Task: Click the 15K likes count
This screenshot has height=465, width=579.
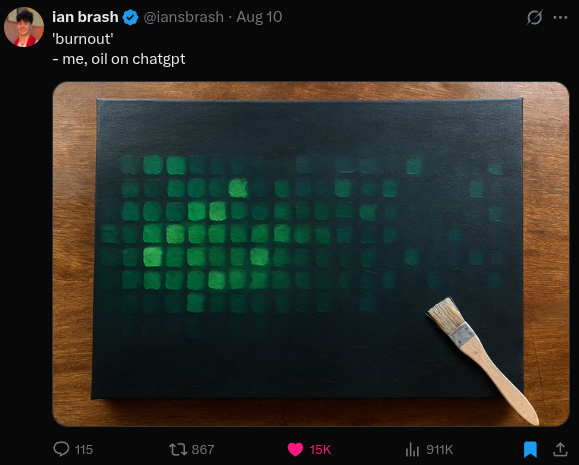Action: click(x=320, y=449)
